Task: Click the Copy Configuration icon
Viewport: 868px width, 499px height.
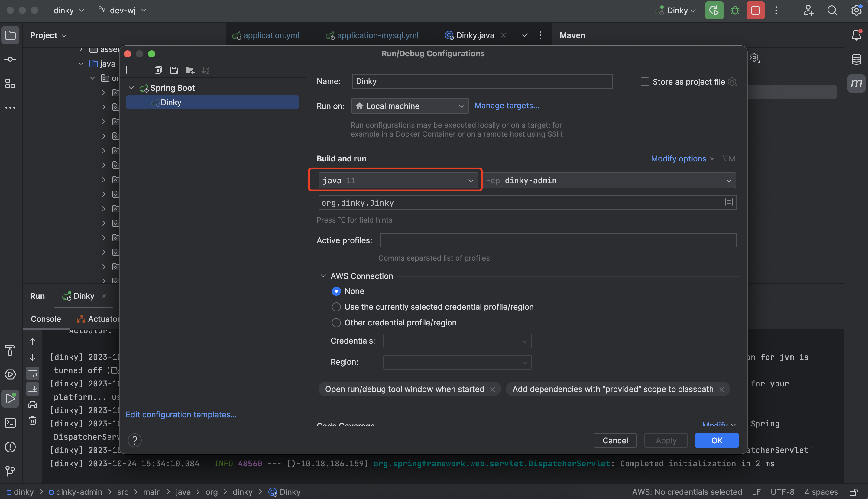Action: (x=158, y=70)
